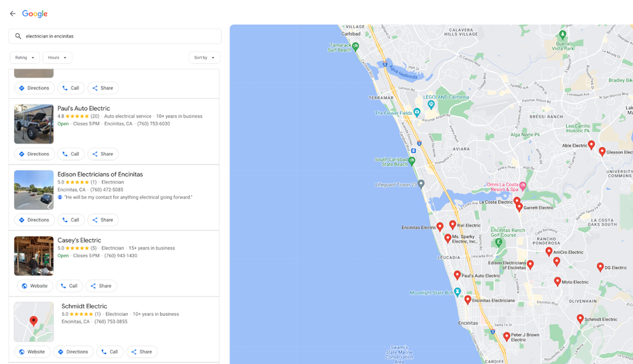Share the Casey's Electric listing
The height and width of the screenshot is (364, 633).
coord(101,286)
